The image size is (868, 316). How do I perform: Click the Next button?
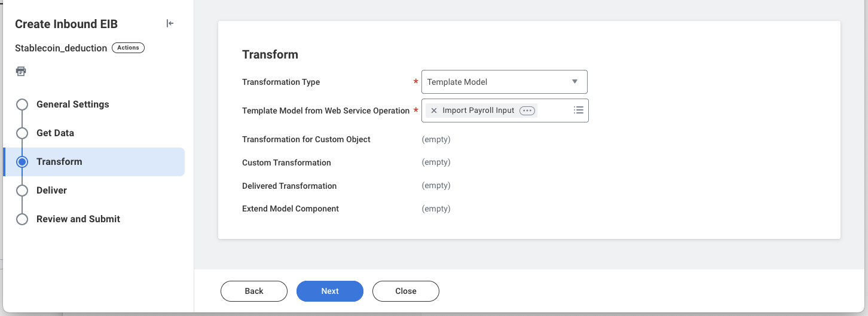330,291
